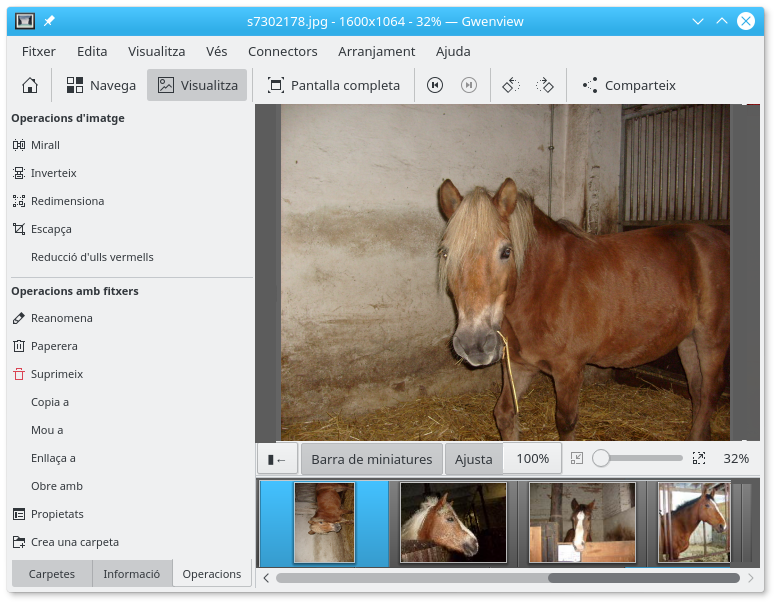Open the Escapça crop tool

coord(51,229)
